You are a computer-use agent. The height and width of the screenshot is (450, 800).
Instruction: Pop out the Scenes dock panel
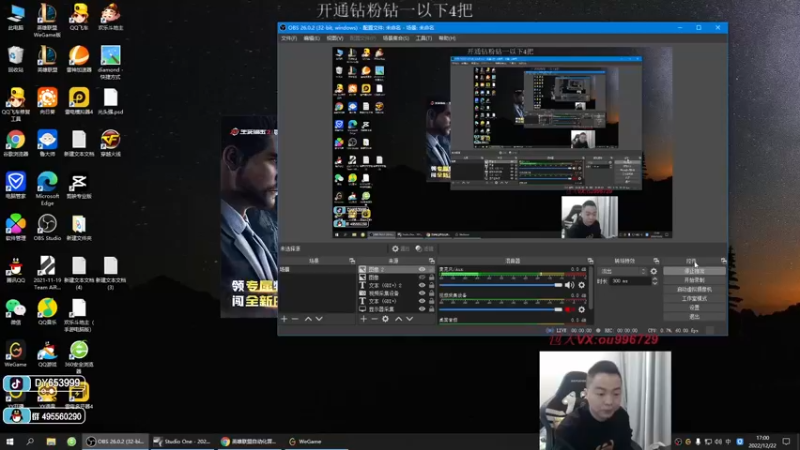click(352, 261)
